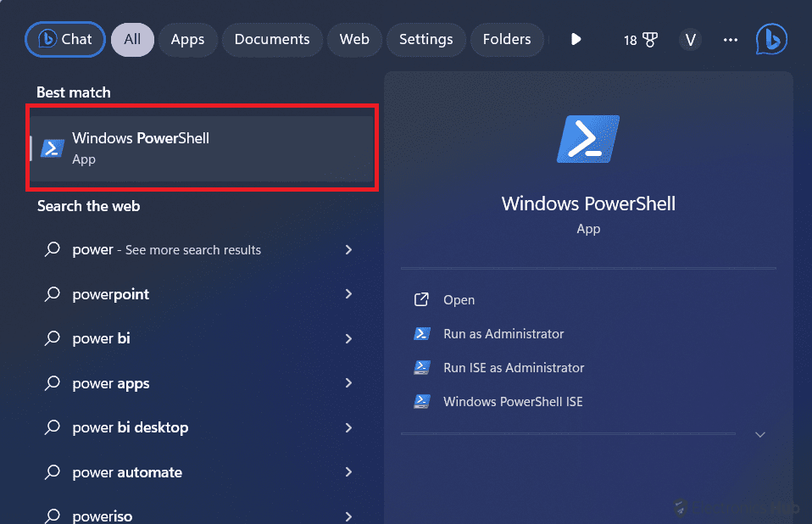The width and height of the screenshot is (812, 524).
Task: Select Run as Administrator
Action: 503,333
